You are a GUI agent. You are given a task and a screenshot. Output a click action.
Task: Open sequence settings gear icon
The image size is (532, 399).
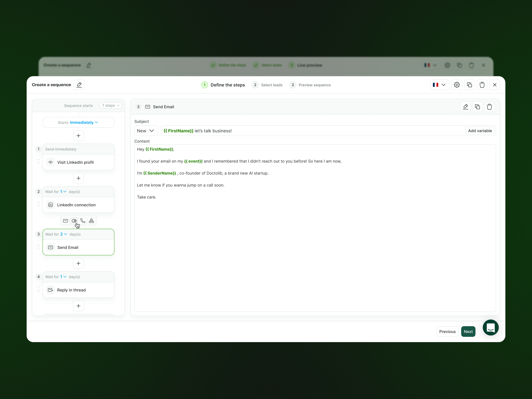(457, 85)
